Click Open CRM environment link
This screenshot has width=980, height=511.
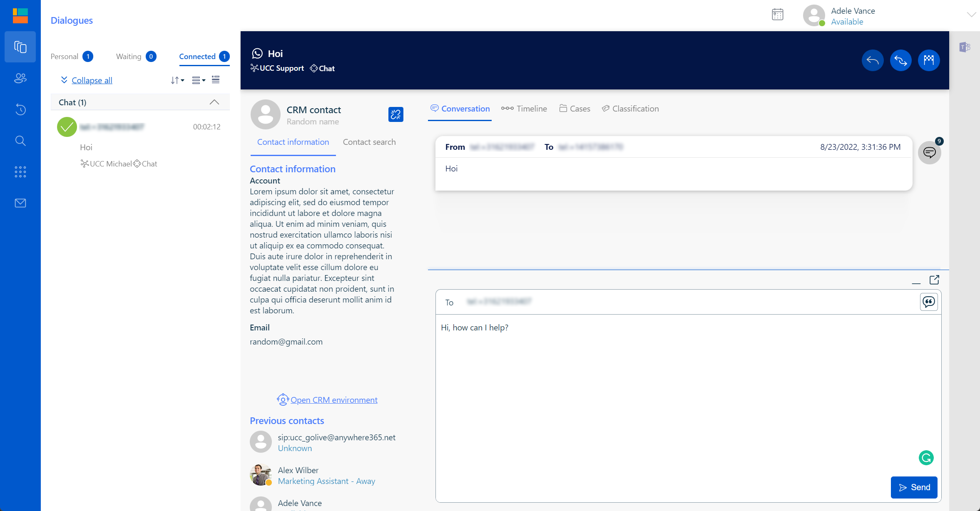(x=334, y=400)
